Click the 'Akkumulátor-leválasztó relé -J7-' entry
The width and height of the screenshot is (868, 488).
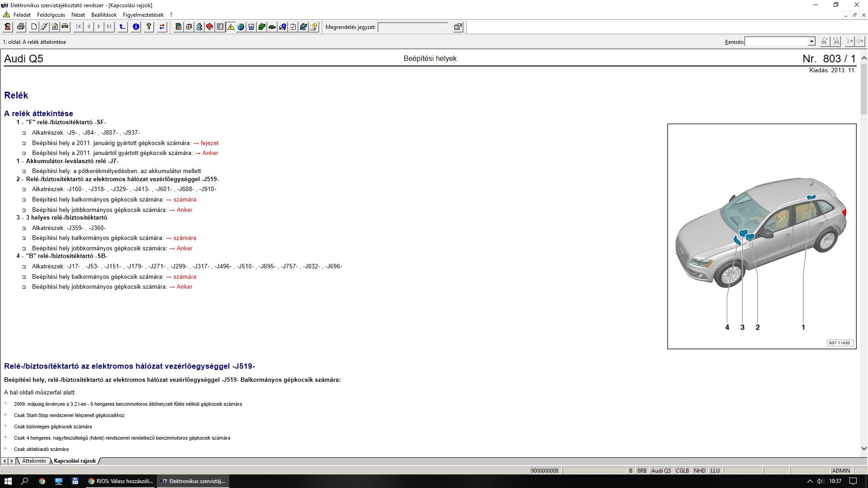pyautogui.click(x=72, y=161)
